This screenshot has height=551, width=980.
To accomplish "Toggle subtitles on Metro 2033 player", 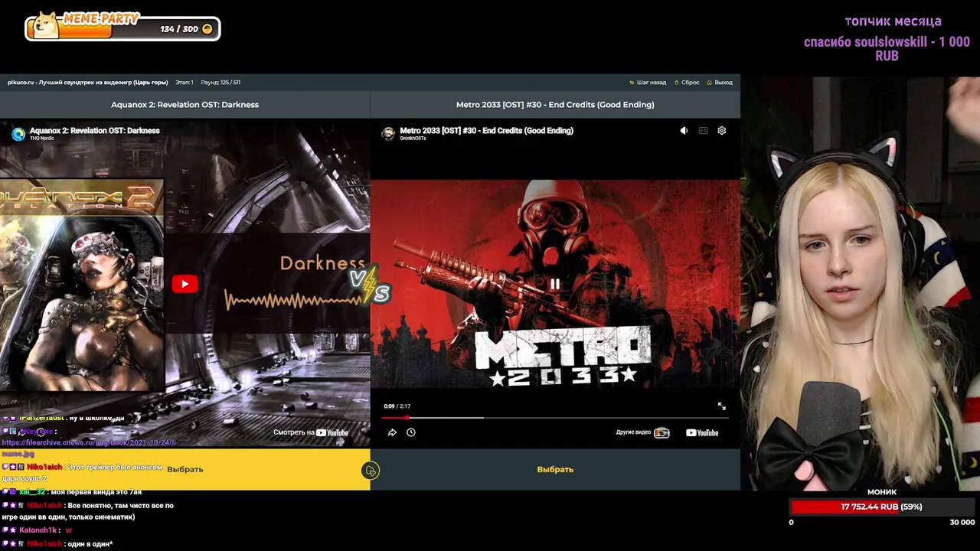I will [x=703, y=131].
